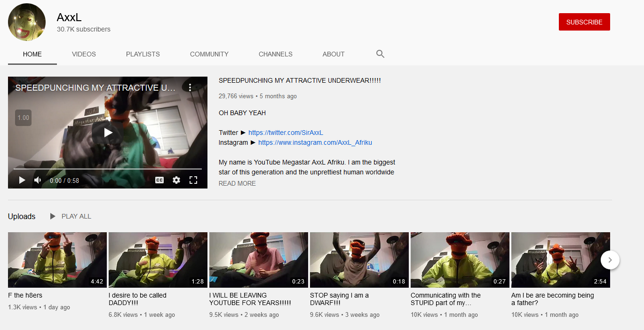
Task: Show more uploads with the right arrow
Action: tap(610, 259)
